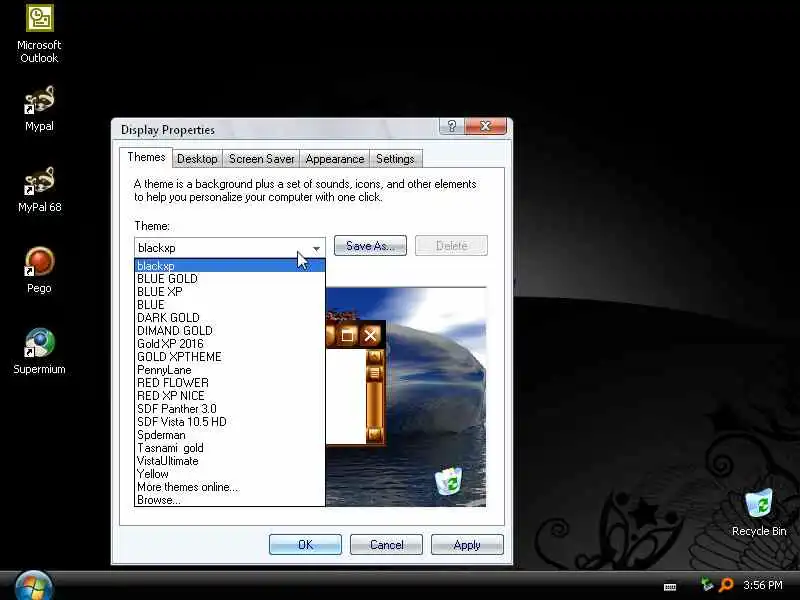Viewport: 800px width, 600px height.
Task: Choose PennyLane theme
Action: (230, 370)
